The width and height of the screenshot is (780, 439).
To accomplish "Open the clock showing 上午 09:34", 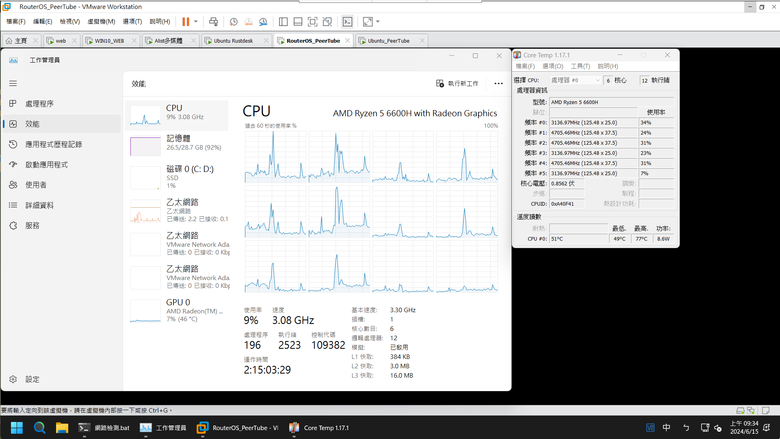I will 744,428.
